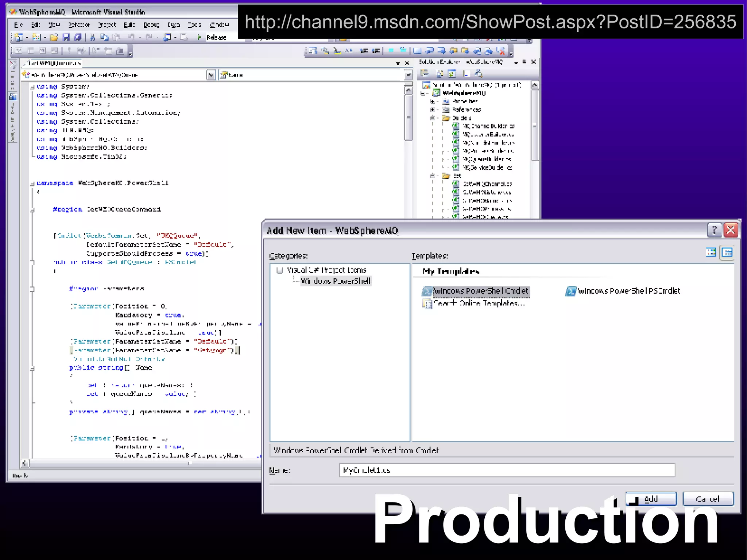Collapse the Builders folder in Solution Explorer
The height and width of the screenshot is (560, 747).
click(x=433, y=118)
